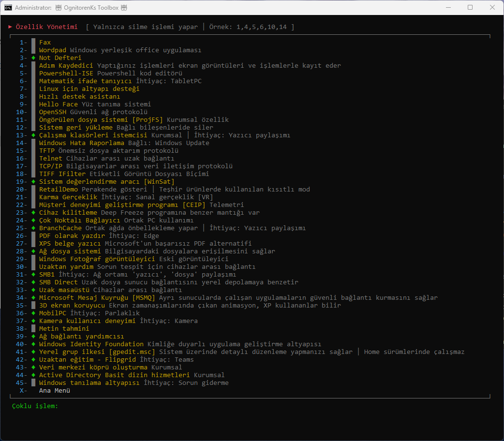Image resolution: width=504 pixels, height=441 pixels.
Task: Click the green diamond beside Çok Noktalı Bağlayıcı
Action: (x=33, y=220)
